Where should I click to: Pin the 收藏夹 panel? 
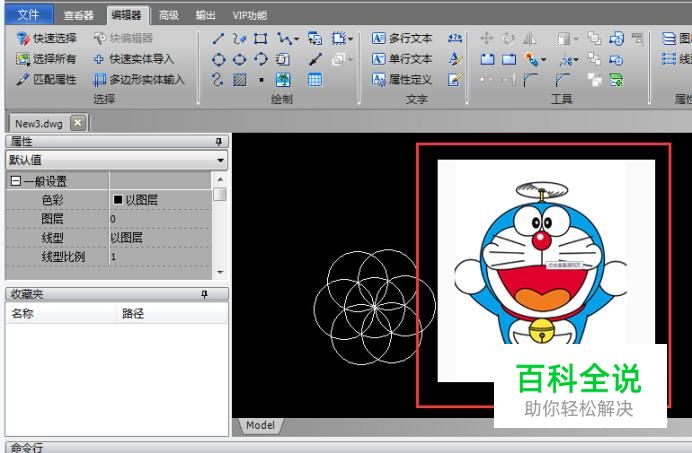coord(204,294)
